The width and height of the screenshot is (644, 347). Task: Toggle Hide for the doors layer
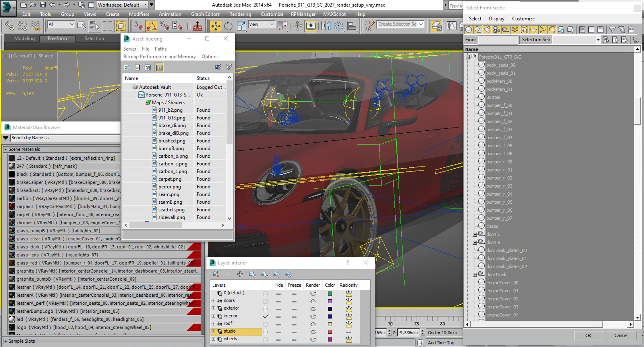pyautogui.click(x=278, y=301)
